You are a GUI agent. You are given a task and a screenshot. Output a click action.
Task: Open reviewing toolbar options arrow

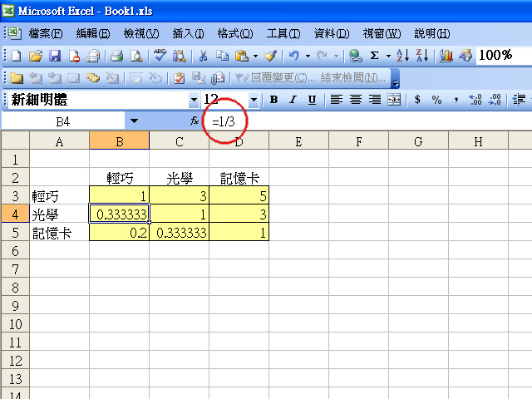coord(396,79)
